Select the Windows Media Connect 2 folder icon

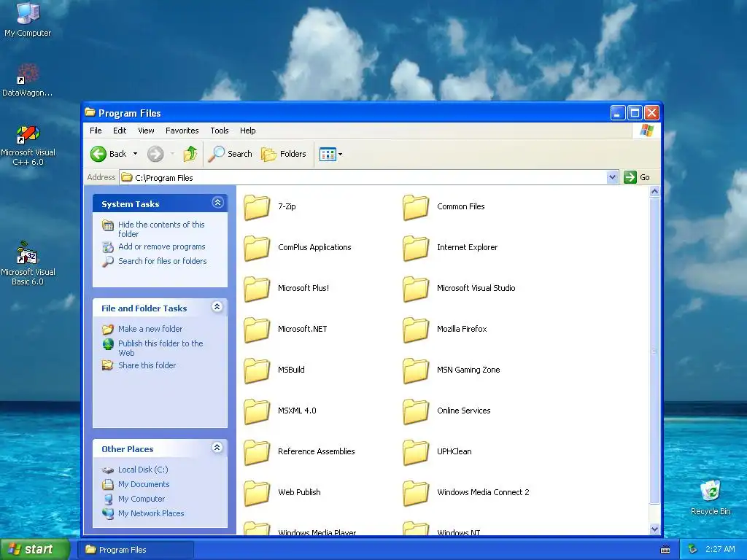coord(416,493)
